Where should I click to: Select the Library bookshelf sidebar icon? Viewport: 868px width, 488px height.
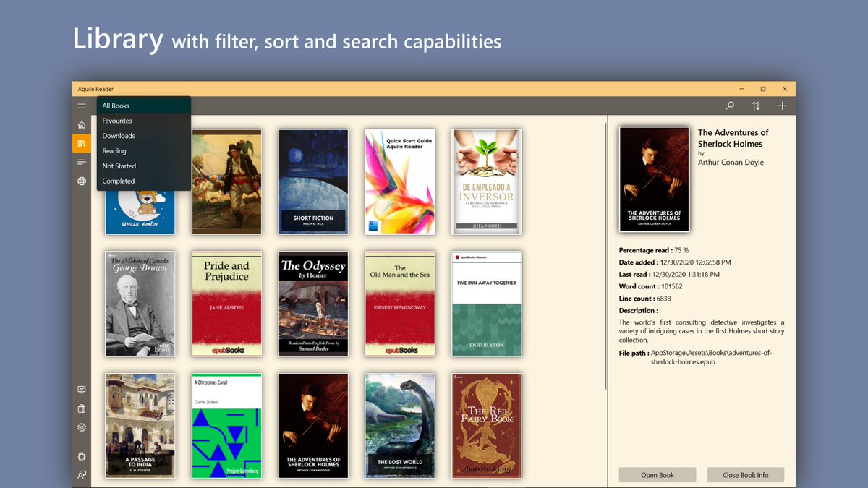[82, 144]
